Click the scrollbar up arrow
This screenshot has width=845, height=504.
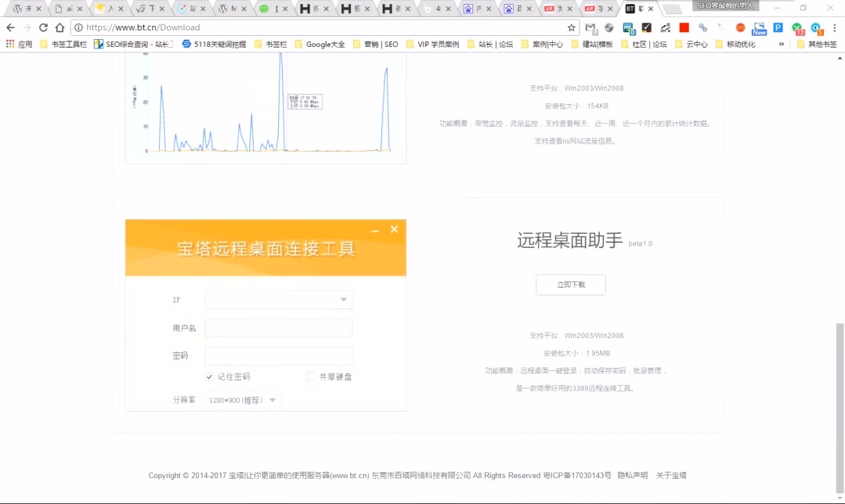840,58
